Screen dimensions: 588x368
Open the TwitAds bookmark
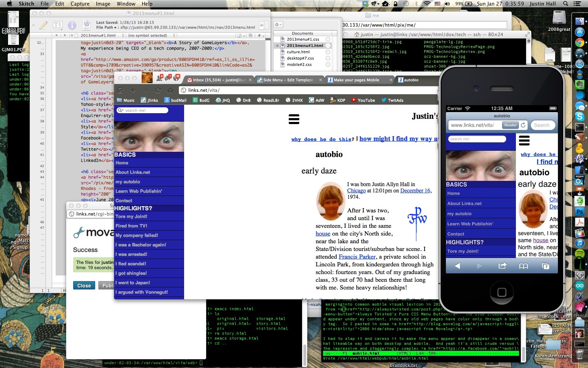[x=392, y=100]
